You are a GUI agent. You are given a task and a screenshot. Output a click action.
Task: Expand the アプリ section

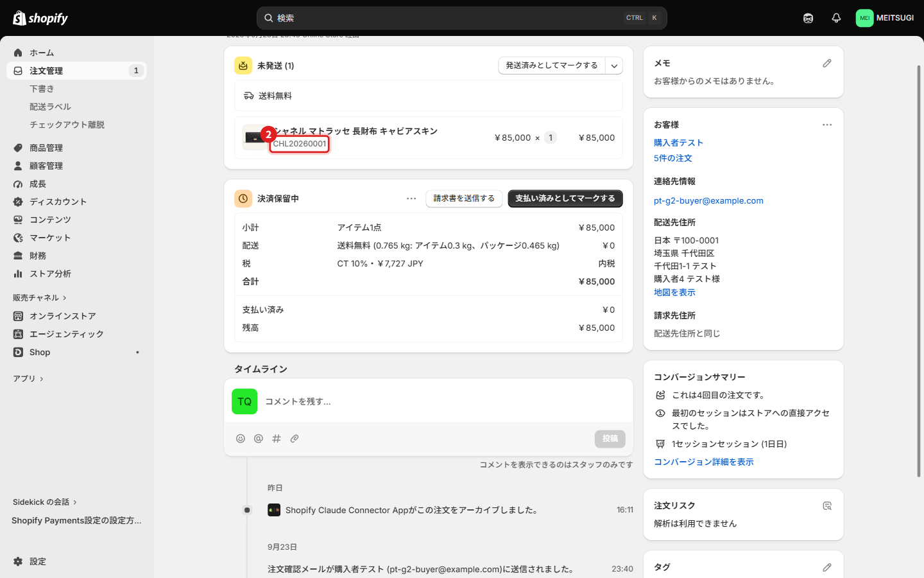[28, 378]
